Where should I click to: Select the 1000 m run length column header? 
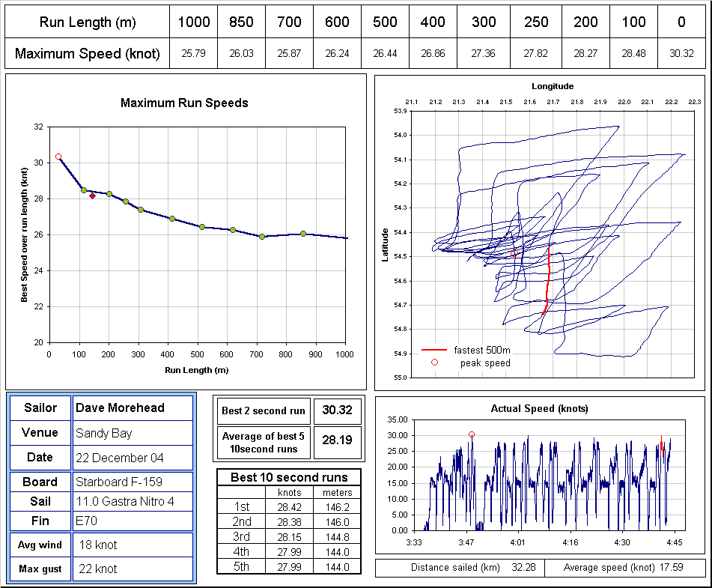tap(194, 22)
